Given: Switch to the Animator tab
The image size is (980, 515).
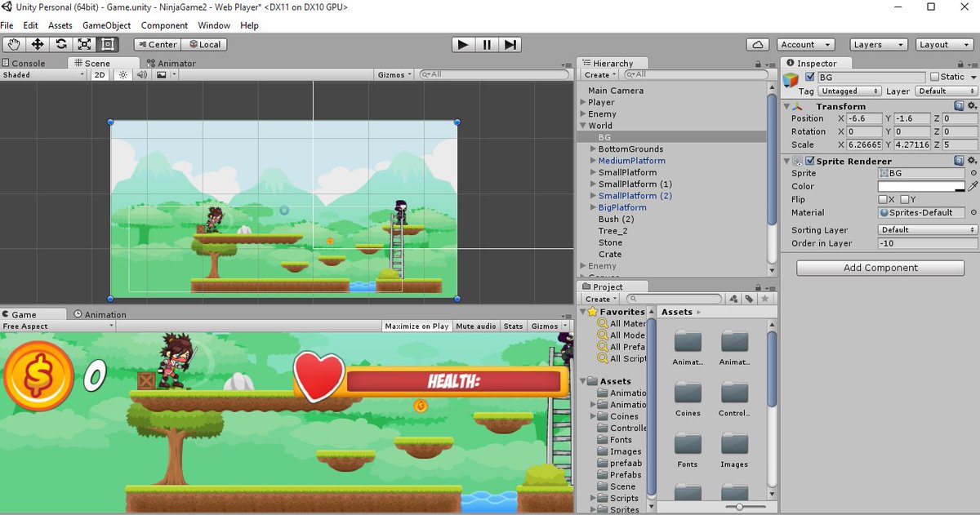Looking at the screenshot, I should [x=171, y=63].
